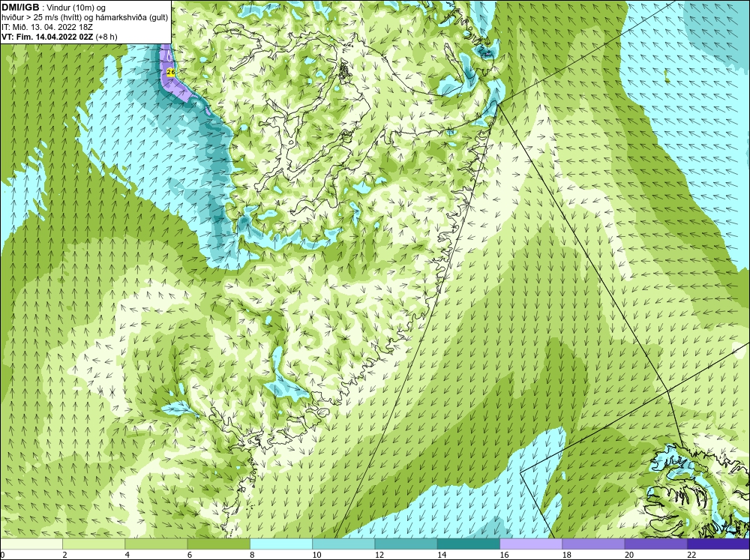This screenshot has height=560, width=750.
Task: Click the 8–10 m/s light cyan legend swatch
Action: tap(281, 544)
